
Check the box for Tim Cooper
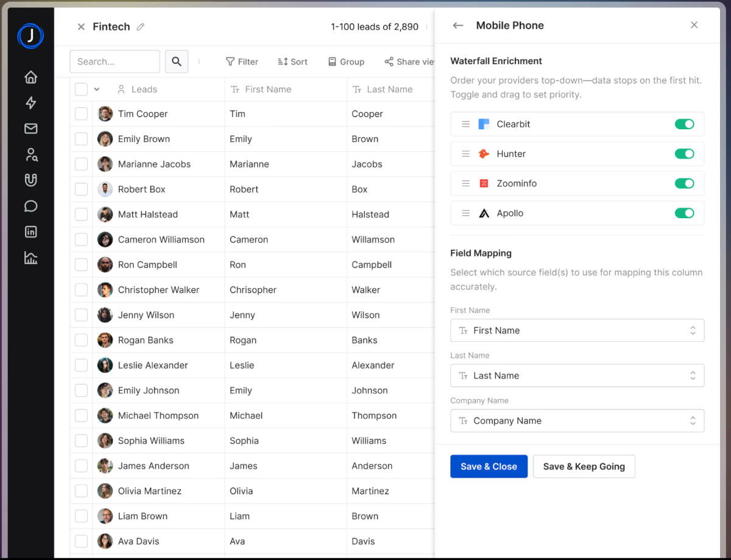pyautogui.click(x=81, y=114)
